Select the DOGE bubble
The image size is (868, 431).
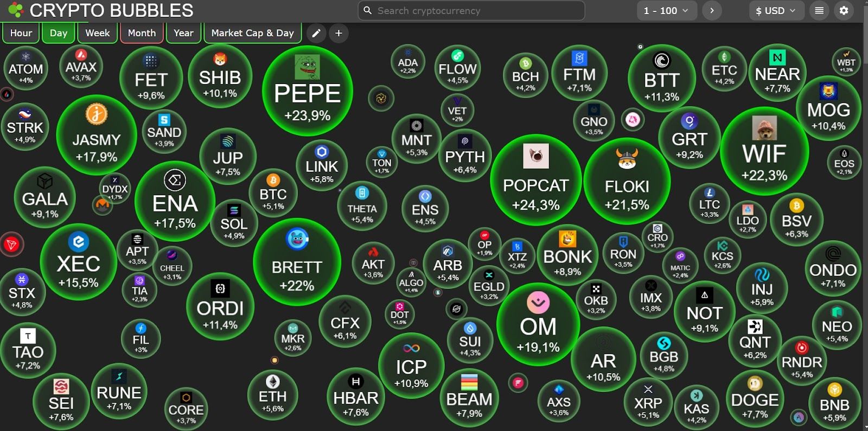pos(755,398)
